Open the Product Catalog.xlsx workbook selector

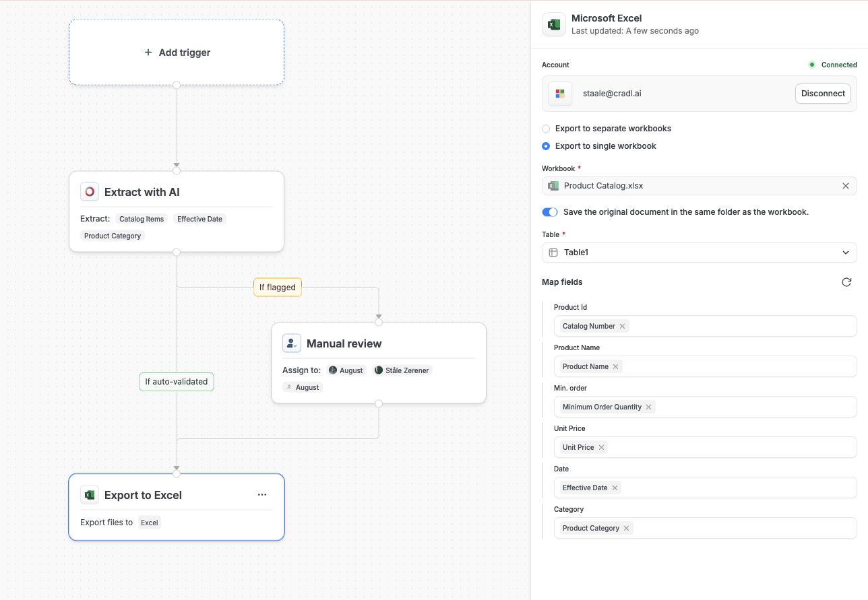point(691,186)
